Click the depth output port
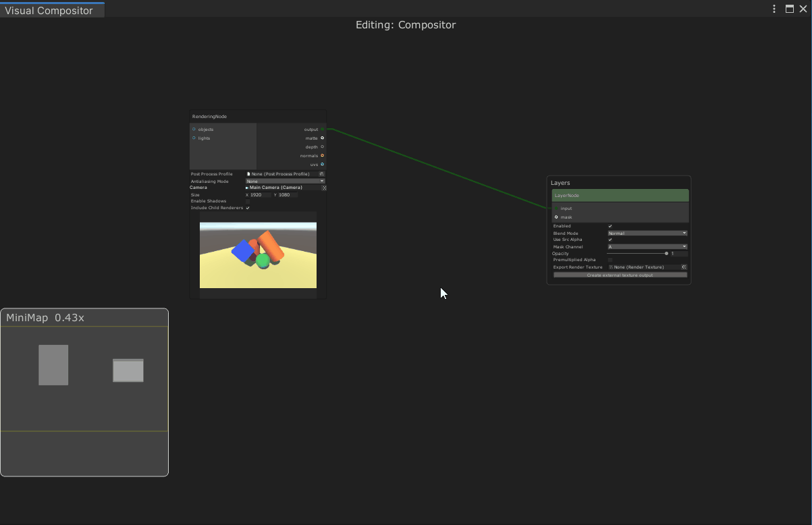The height and width of the screenshot is (525, 812). click(x=322, y=146)
